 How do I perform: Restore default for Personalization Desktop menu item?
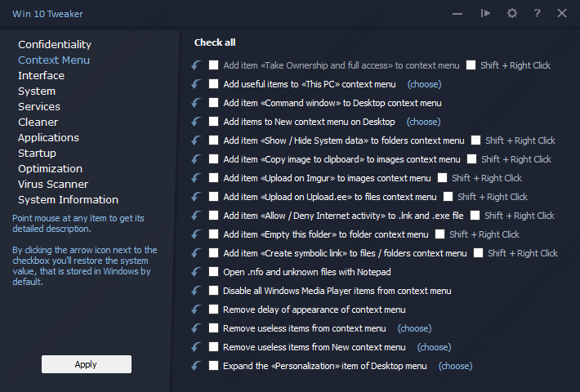[x=196, y=366]
